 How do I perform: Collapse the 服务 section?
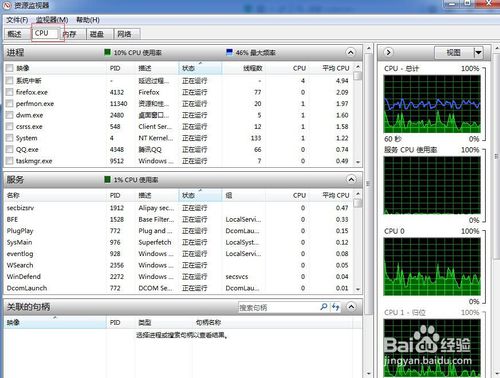pyautogui.click(x=351, y=180)
